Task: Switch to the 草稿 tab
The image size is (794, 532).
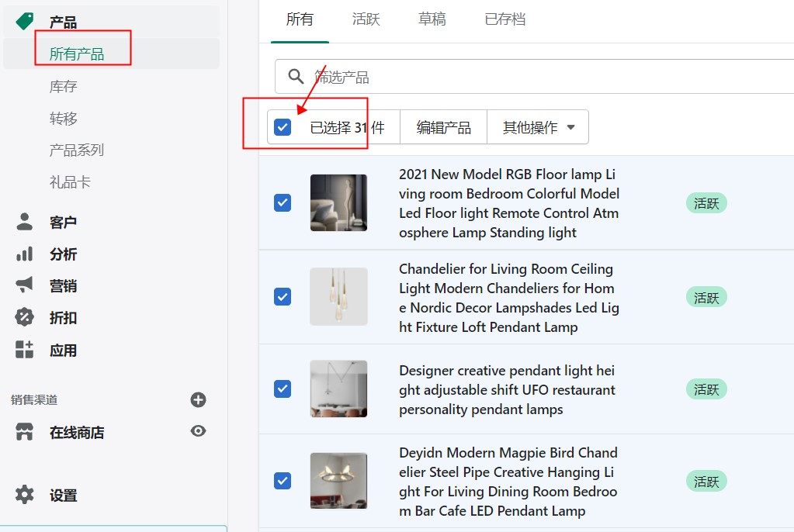Action: (432, 19)
